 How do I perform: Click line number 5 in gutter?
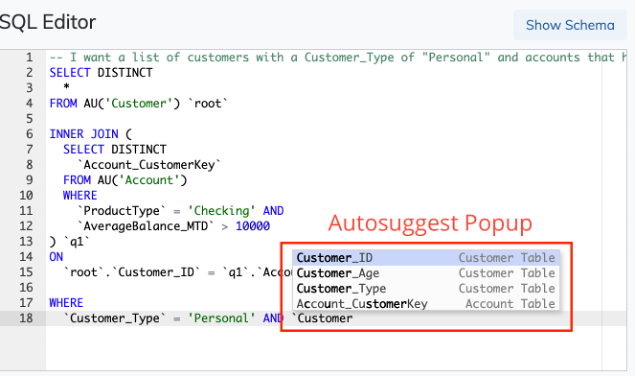coord(30,119)
